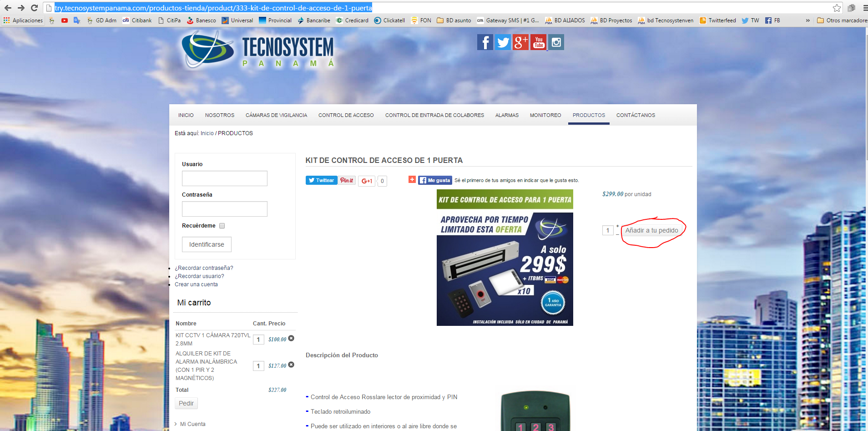This screenshot has width=868, height=431.
Task: Visit Tecnosystem's Twitter page icon
Action: 503,42
